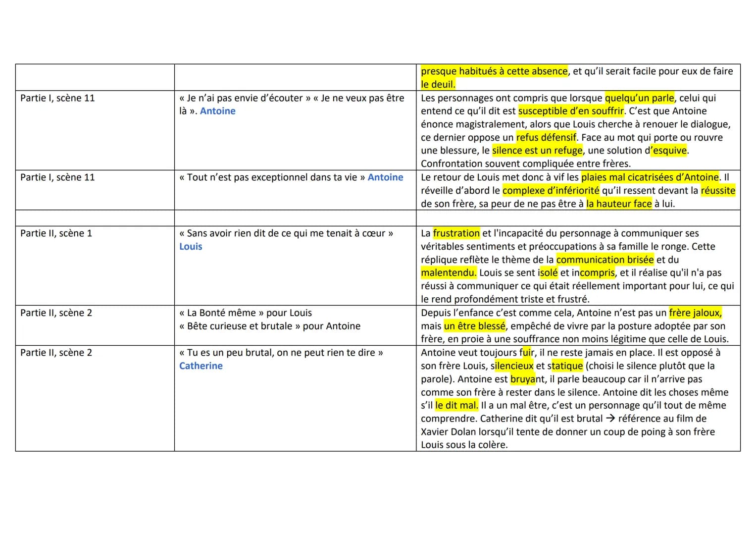Click highlighted word 'frustration'
The height and width of the screenshot is (535, 756).
point(456,233)
